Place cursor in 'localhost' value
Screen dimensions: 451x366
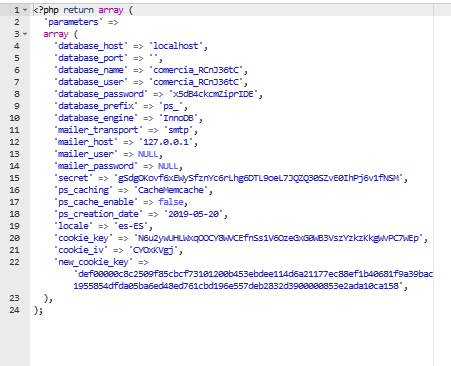[x=176, y=46]
